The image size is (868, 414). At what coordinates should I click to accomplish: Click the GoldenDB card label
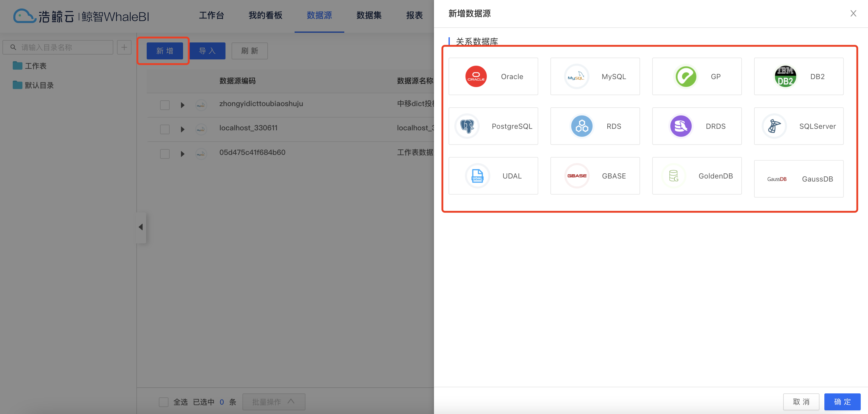point(716,176)
